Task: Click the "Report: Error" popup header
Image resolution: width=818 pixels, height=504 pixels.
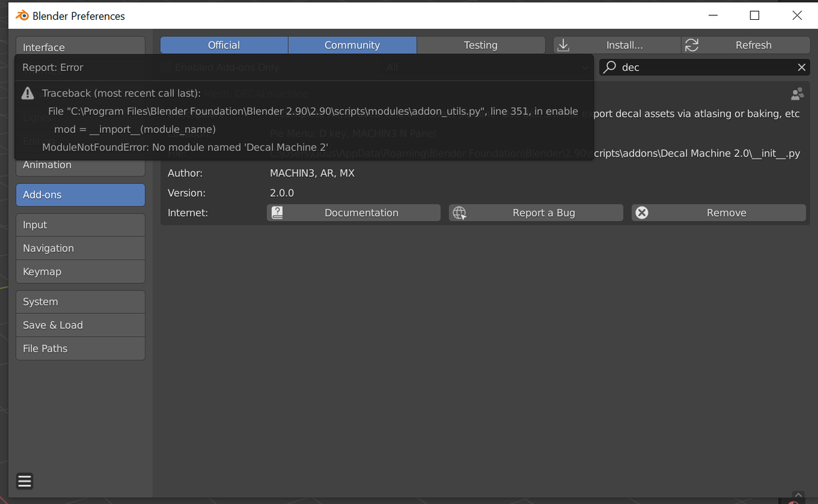Action: 53,67
